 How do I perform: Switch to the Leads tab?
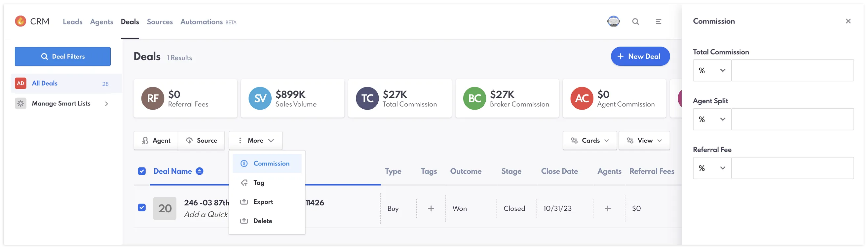73,22
